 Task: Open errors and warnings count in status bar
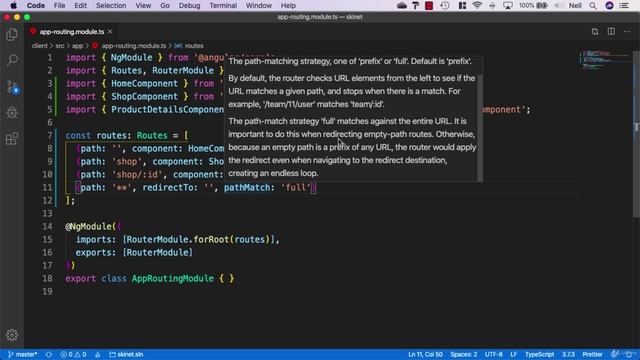pyautogui.click(x=73, y=354)
